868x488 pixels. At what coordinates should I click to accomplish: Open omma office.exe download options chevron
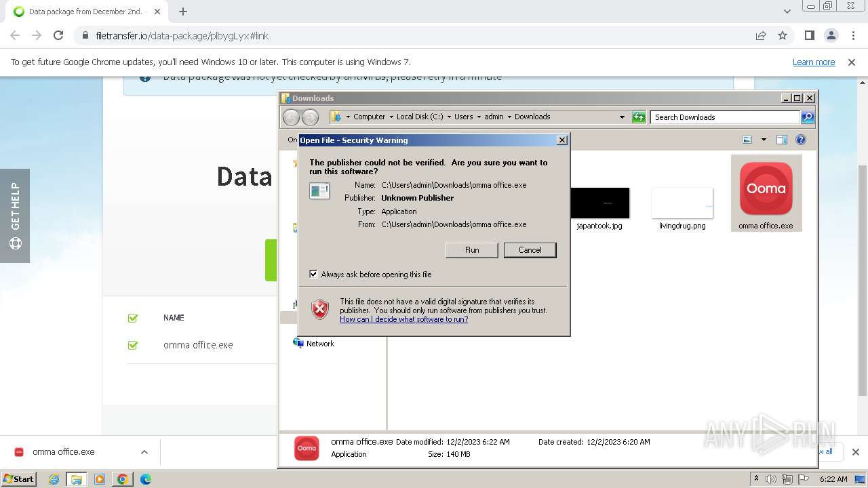pos(144,452)
